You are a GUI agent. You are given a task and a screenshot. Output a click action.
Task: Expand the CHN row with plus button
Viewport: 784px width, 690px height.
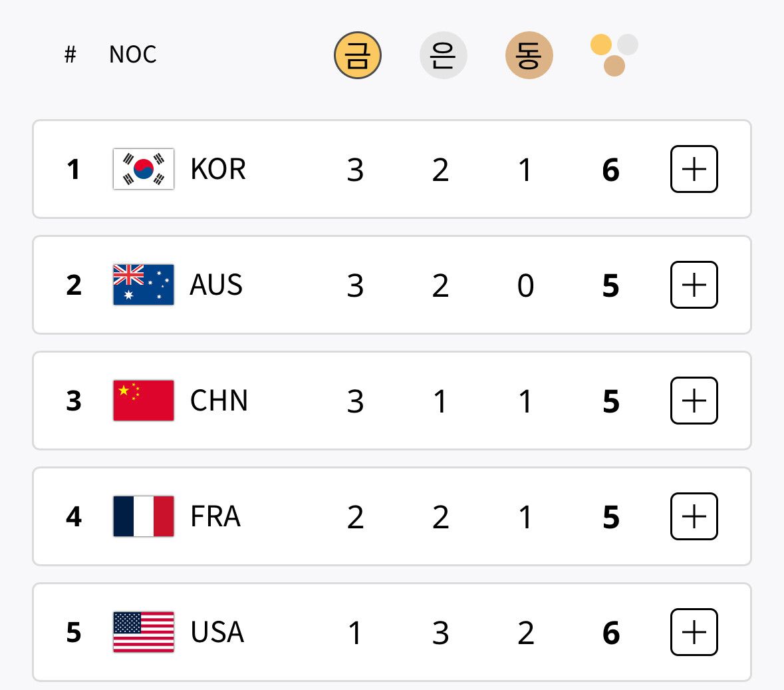(694, 401)
